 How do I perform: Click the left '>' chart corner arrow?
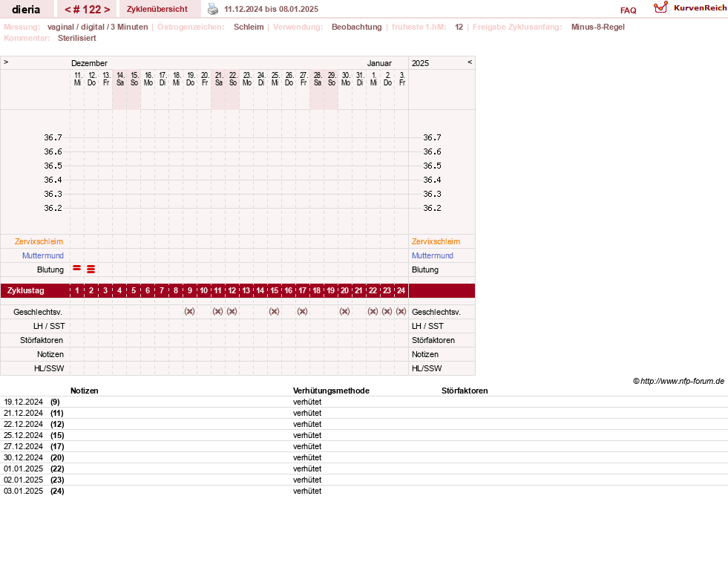[6, 62]
